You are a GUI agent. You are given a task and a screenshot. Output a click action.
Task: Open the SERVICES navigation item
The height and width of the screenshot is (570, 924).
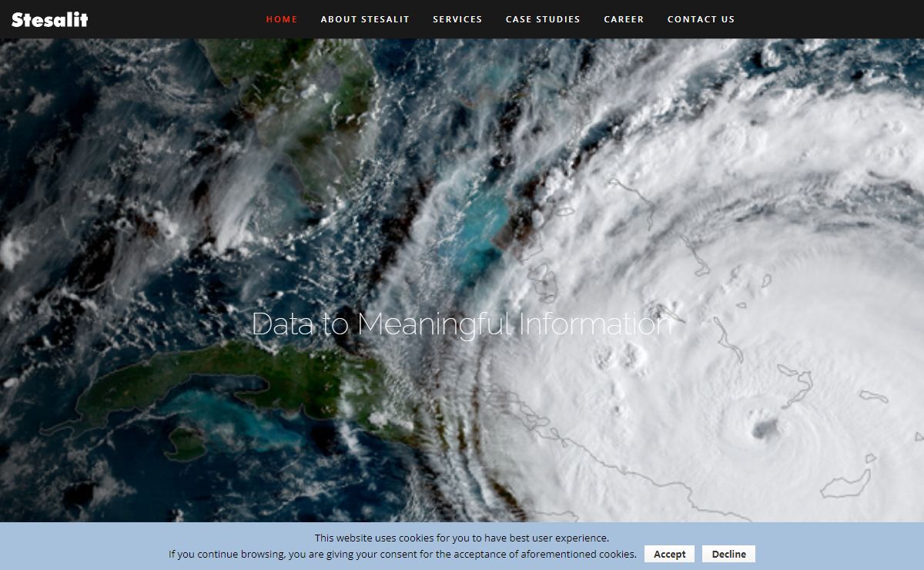coord(457,19)
